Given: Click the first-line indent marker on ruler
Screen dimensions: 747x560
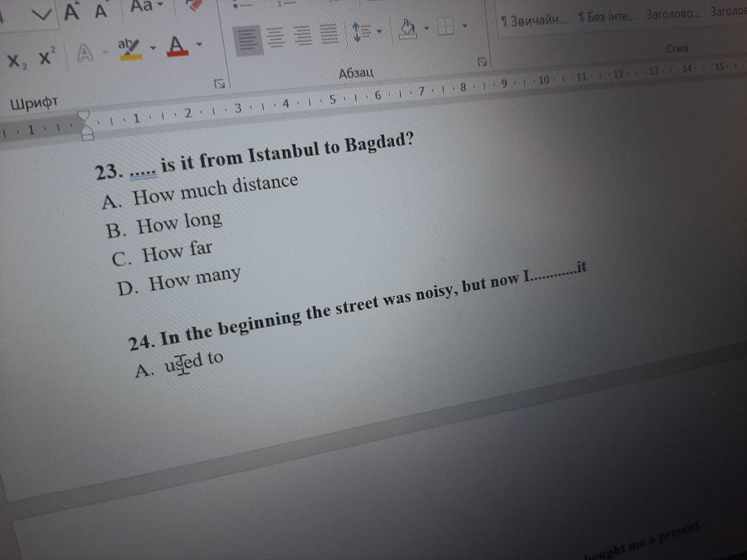Looking at the screenshot, I should coord(85,117).
